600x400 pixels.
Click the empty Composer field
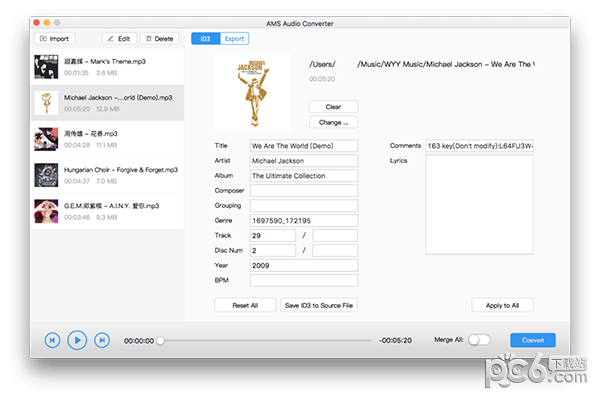(x=304, y=191)
